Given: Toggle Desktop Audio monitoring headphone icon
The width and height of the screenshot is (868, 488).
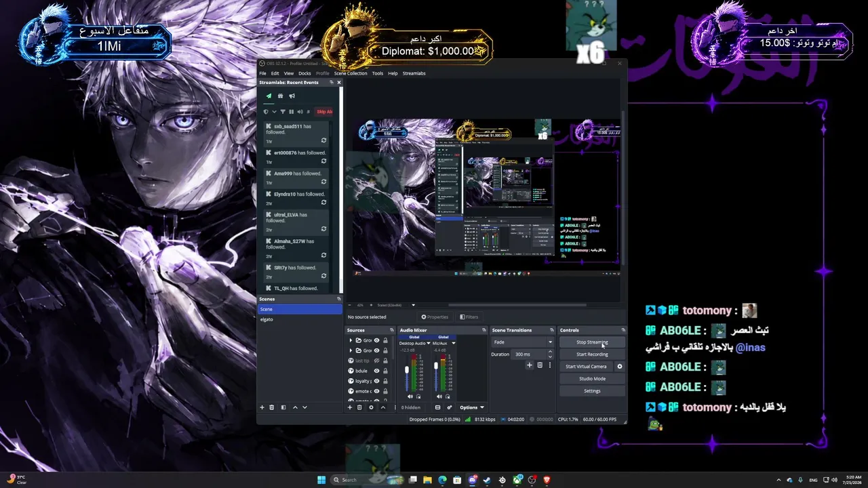Looking at the screenshot, I should [x=417, y=396].
